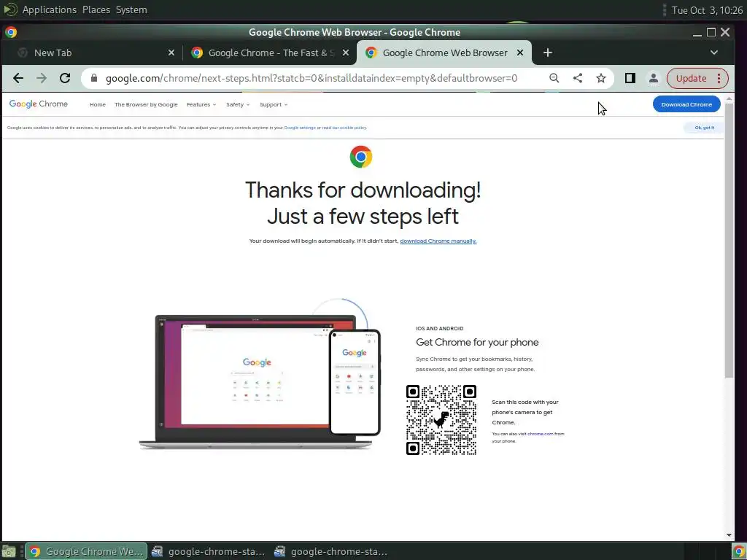747x560 pixels.
Task: Open the Places menu
Action: pos(96,9)
